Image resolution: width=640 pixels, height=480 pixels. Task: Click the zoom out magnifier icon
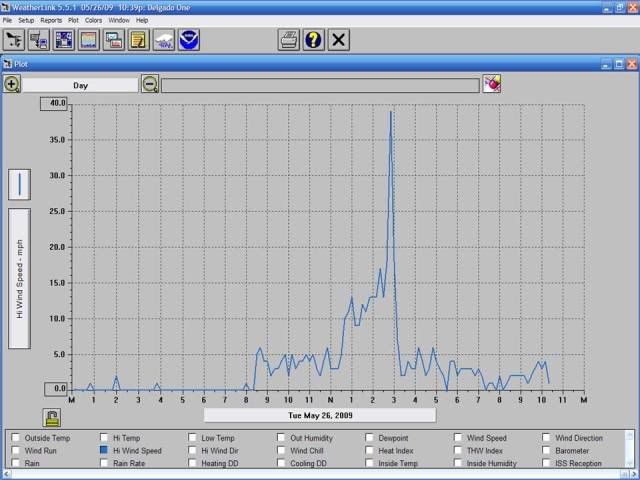click(150, 85)
